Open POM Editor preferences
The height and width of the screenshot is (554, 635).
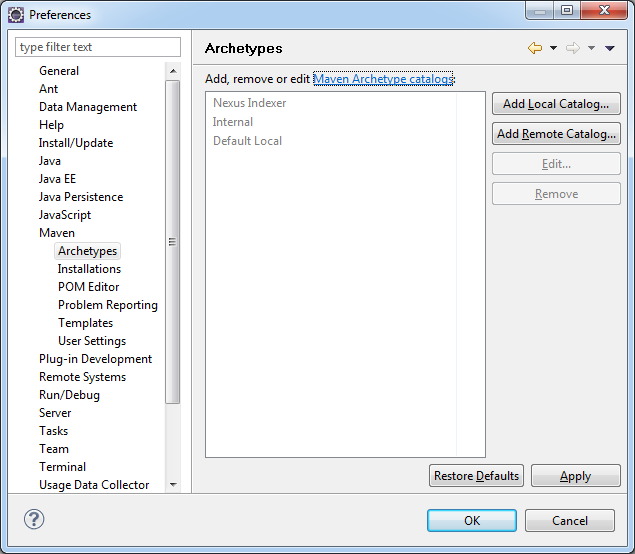click(88, 287)
